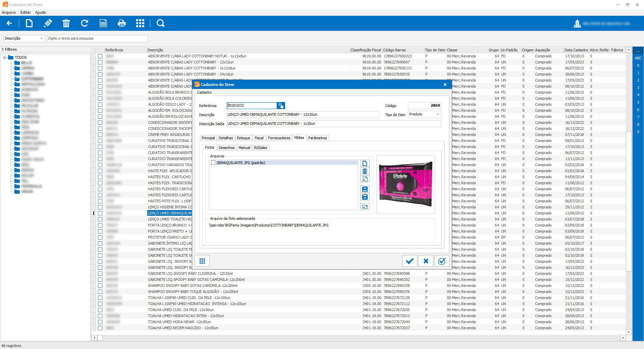Sort by Classificação Fiscal column header
This screenshot has height=349, width=644.
pyautogui.click(x=366, y=50)
